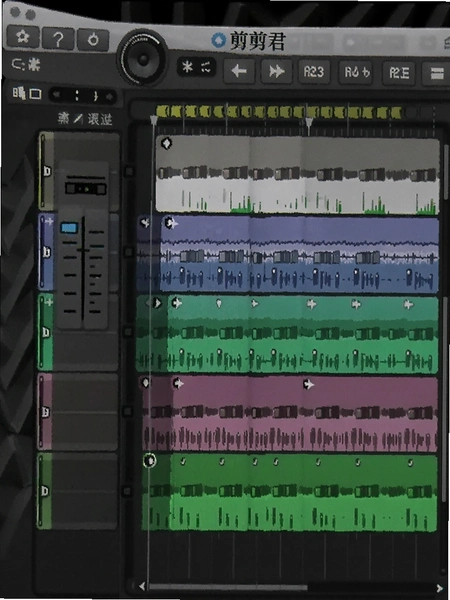Open the question mark help button
The height and width of the screenshot is (600, 450).
tap(58, 39)
